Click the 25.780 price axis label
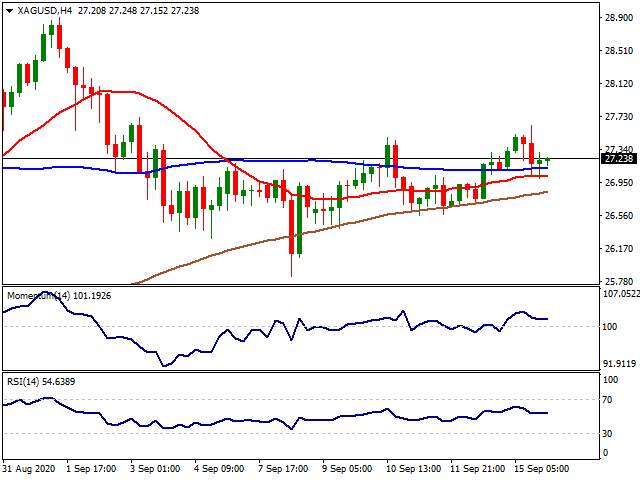Screen dimensions: 640x480 [619, 282]
